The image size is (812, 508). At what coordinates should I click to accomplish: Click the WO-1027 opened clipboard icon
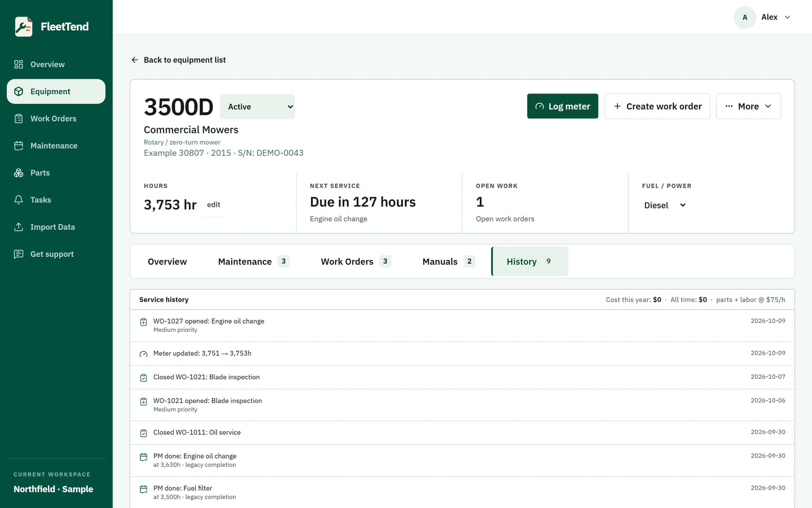pyautogui.click(x=143, y=322)
